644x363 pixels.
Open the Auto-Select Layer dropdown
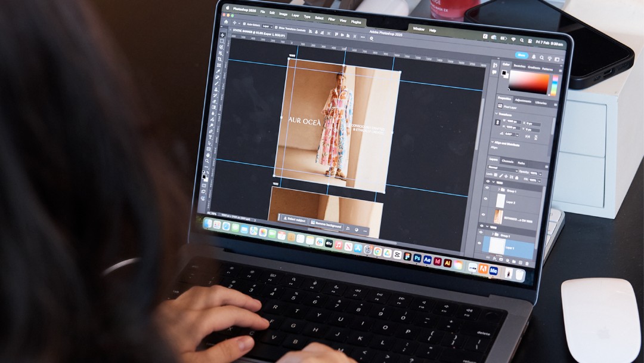[x=267, y=26]
